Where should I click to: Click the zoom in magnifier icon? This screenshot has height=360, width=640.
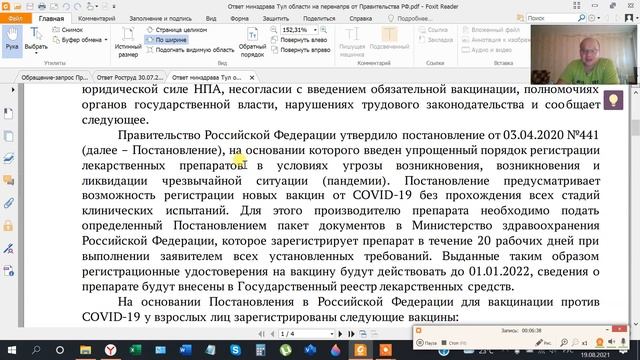[x=324, y=30]
